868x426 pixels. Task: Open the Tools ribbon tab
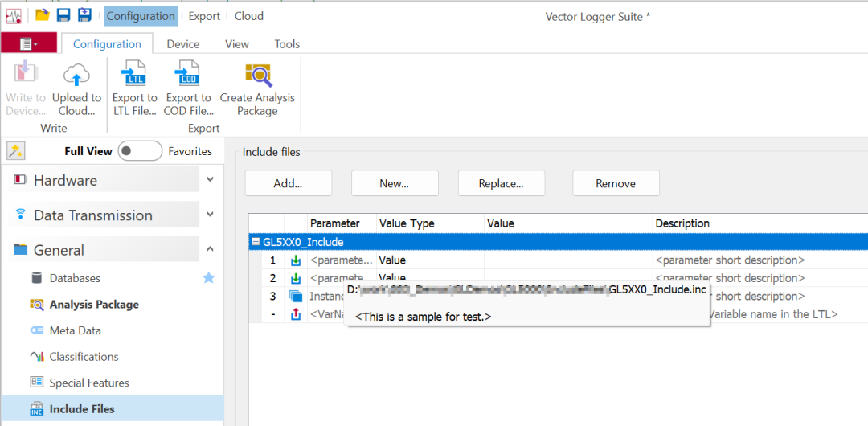click(287, 44)
